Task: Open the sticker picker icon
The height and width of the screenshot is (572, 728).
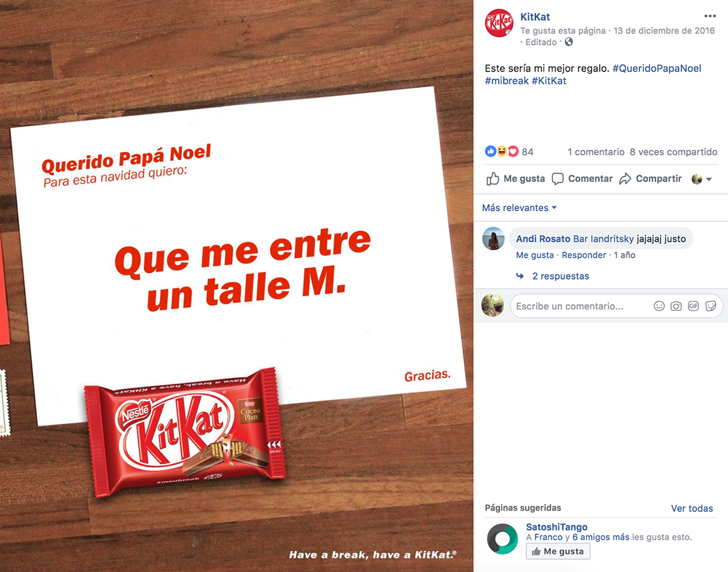Action: [711, 306]
